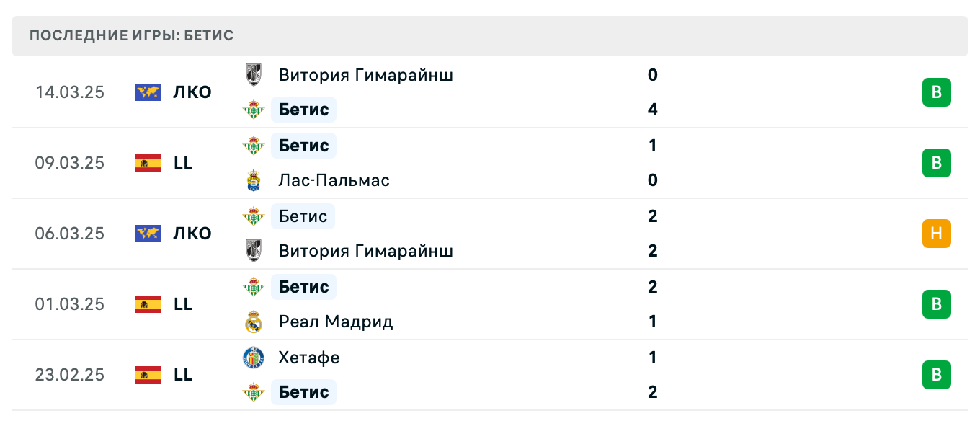This screenshot has height=421, width=980.
Task: Click the green В badge for the 14.03.25 match
Action: pos(937,92)
